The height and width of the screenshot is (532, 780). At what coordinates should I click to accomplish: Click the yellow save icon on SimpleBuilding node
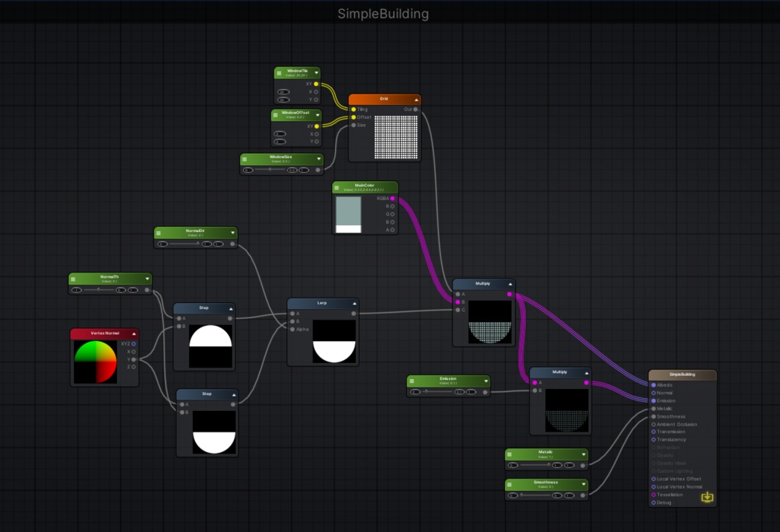[708, 497]
